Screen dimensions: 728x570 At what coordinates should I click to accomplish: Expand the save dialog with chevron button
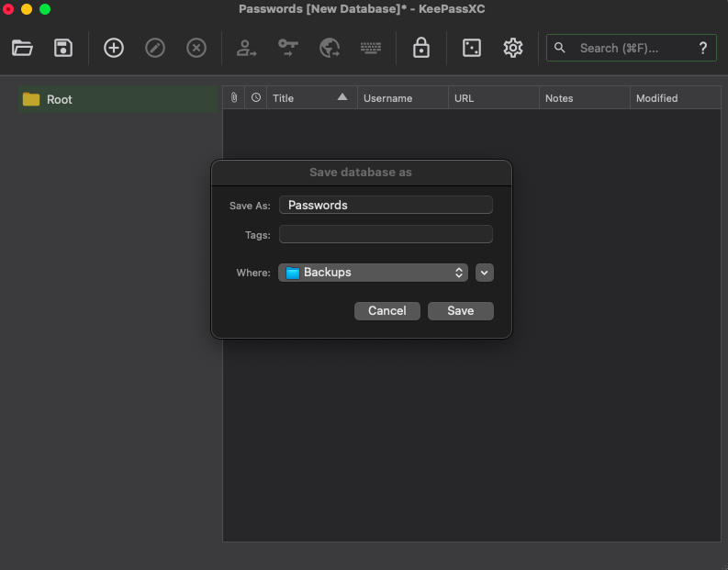pos(486,273)
